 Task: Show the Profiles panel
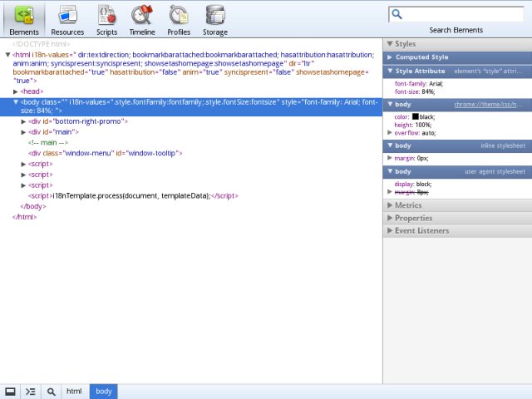(x=179, y=18)
